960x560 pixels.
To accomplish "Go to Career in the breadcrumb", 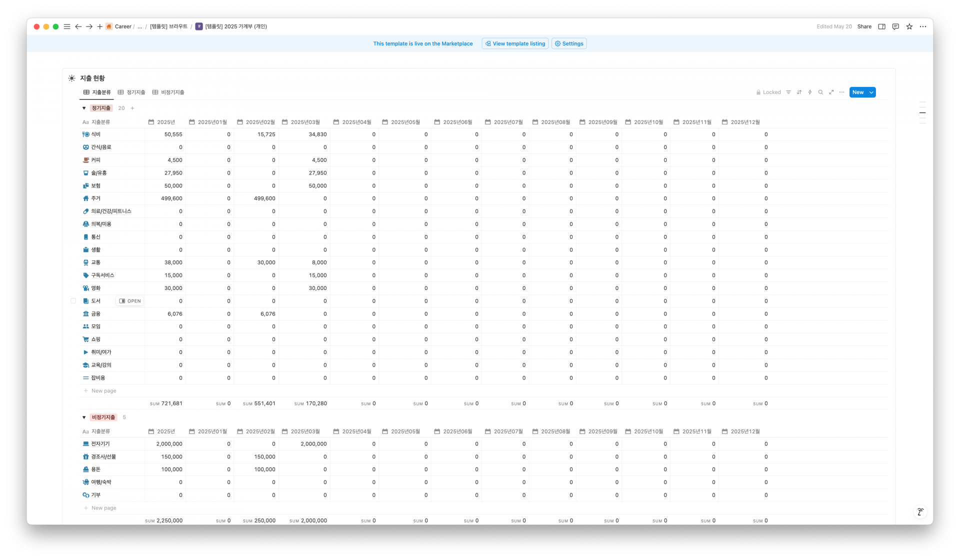I will coord(123,26).
